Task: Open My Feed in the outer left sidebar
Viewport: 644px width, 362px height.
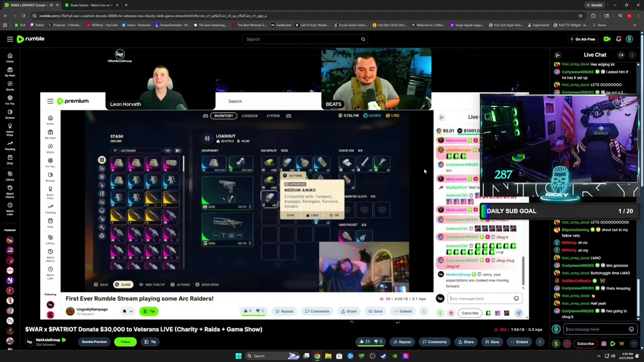Action: pyautogui.click(x=10, y=72)
